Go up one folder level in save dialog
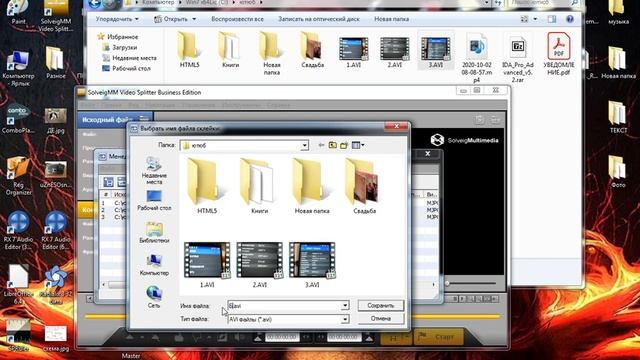Viewport: 640px width, 360px height. (333, 145)
